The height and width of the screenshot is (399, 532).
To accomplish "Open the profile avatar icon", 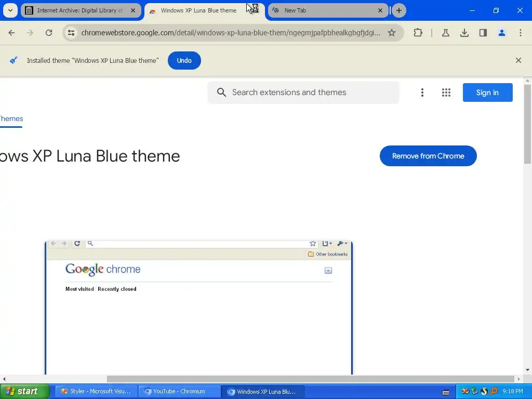I will pyautogui.click(x=501, y=33).
